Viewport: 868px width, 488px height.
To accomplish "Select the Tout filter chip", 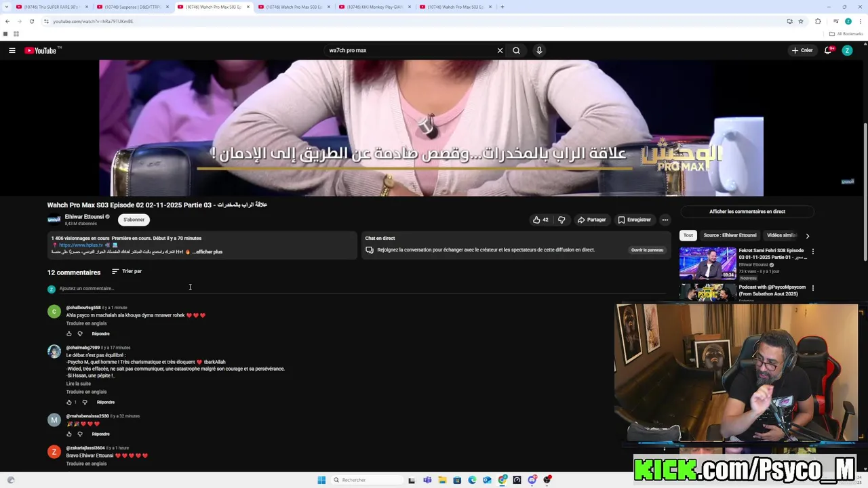I will point(688,235).
